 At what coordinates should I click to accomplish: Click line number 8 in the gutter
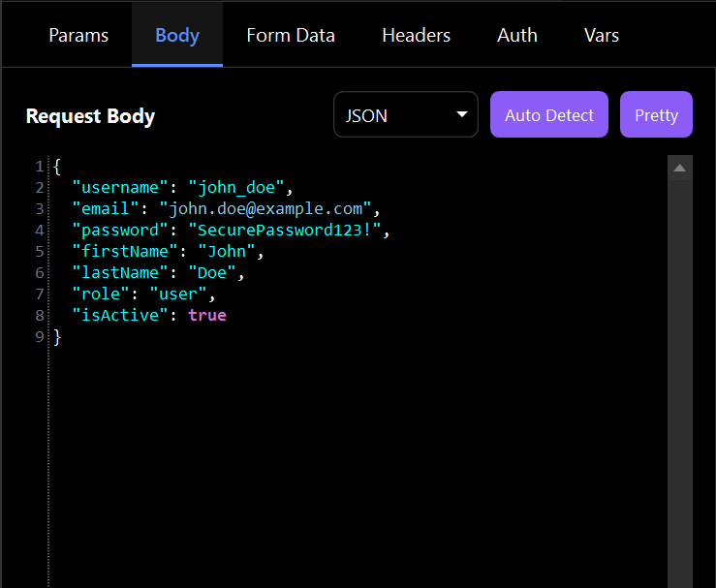[x=40, y=316]
